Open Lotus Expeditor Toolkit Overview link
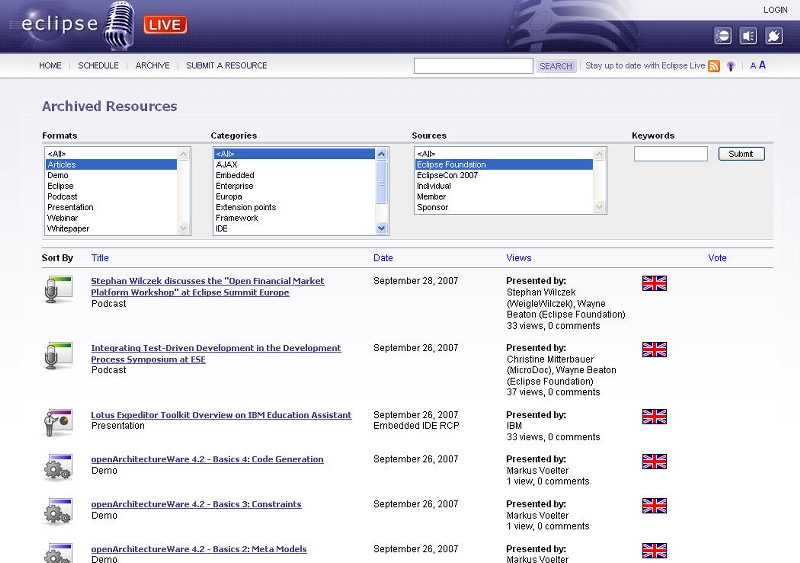This screenshot has height=563, width=800. coord(221,415)
